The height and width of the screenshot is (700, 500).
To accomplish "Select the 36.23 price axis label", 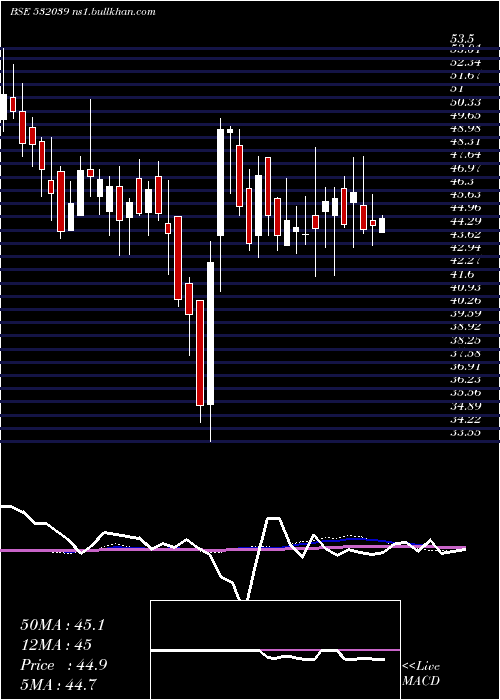I will click(466, 379).
